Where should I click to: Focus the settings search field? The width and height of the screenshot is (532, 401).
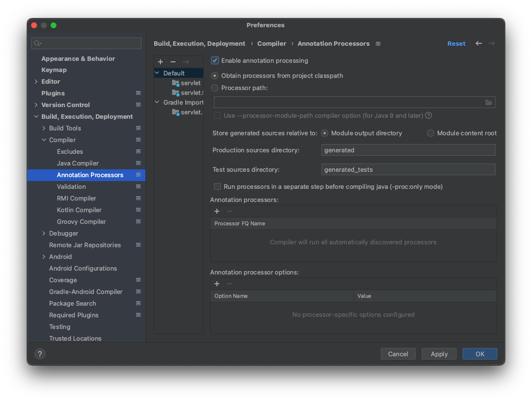tap(86, 43)
